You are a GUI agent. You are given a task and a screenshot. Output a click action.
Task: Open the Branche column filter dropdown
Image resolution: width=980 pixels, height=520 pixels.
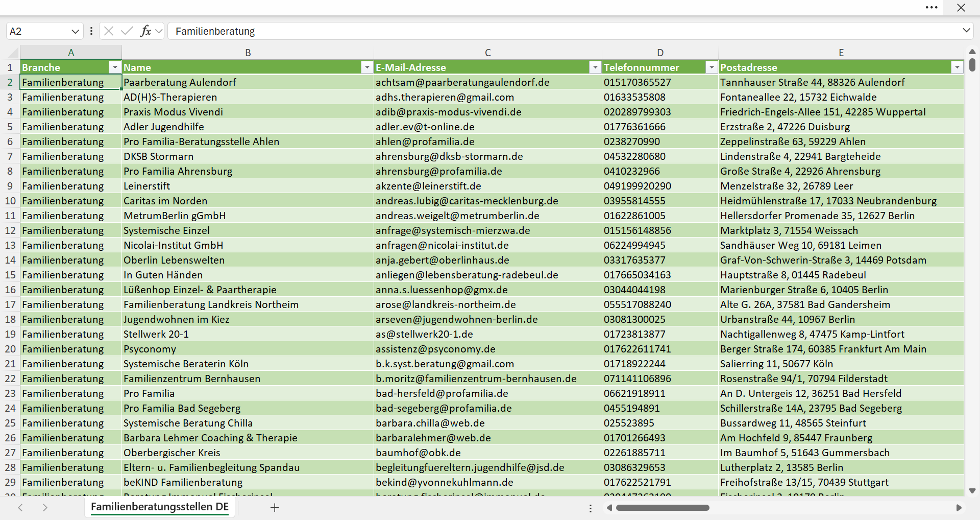pyautogui.click(x=115, y=67)
